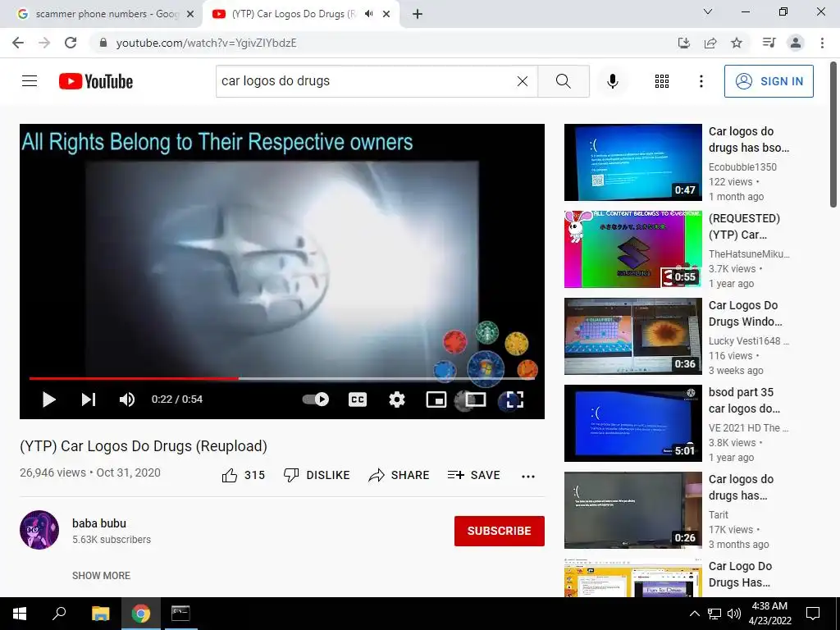Open thumbnail of Ecobubble1350's bsod video
This screenshot has height=630, width=840.
(632, 162)
